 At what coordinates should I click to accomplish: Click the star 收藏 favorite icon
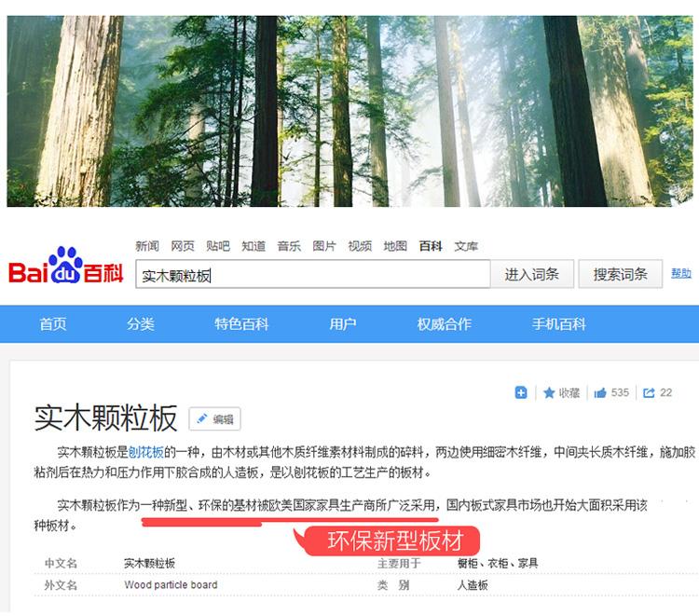(550, 393)
